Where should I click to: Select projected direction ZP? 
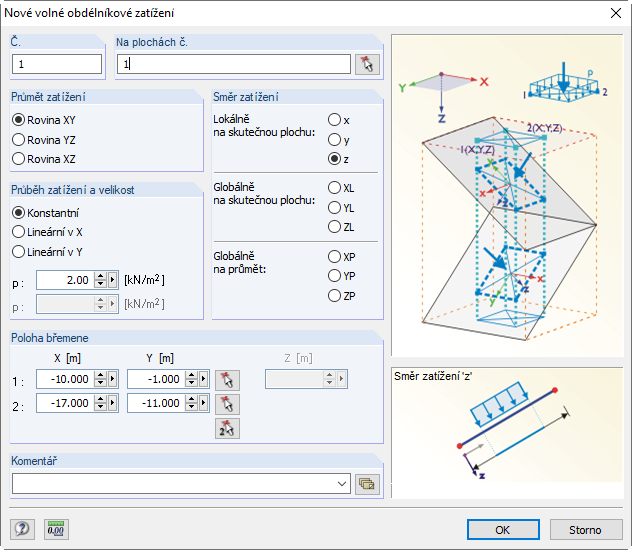pyautogui.click(x=342, y=296)
